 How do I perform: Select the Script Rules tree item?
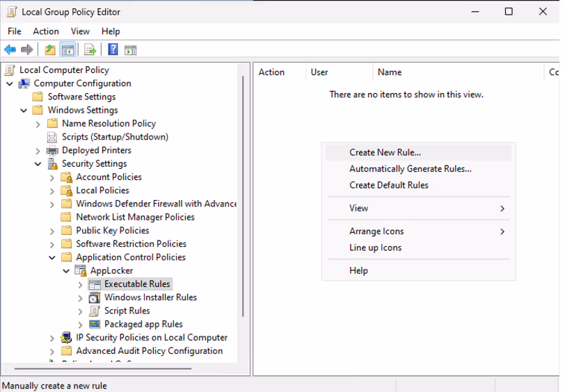[127, 311]
